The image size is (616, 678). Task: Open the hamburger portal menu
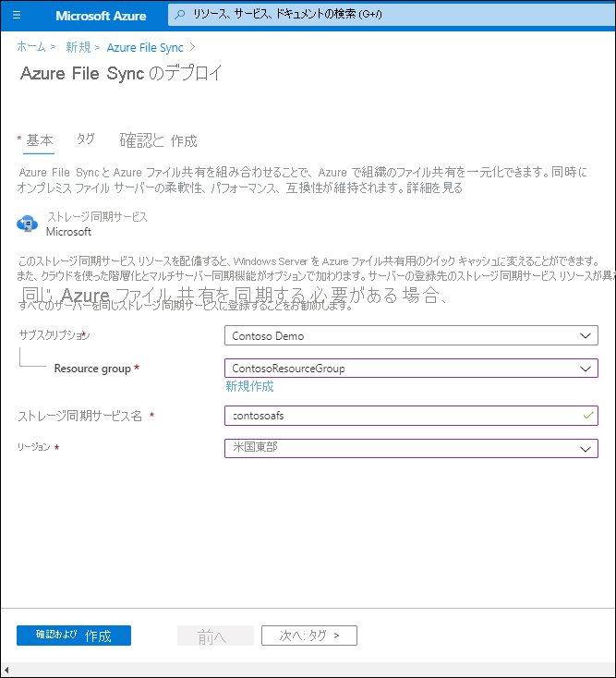tap(17, 16)
